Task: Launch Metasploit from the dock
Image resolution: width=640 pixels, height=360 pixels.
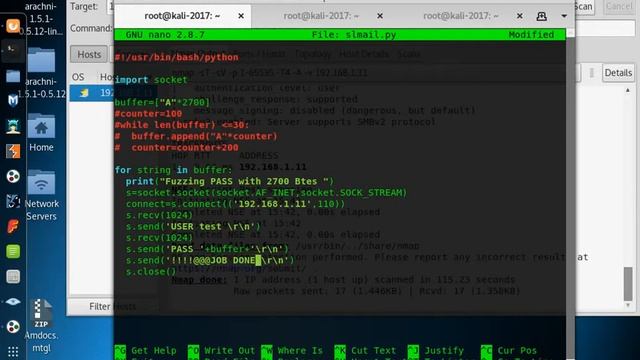Action: coord(13,100)
